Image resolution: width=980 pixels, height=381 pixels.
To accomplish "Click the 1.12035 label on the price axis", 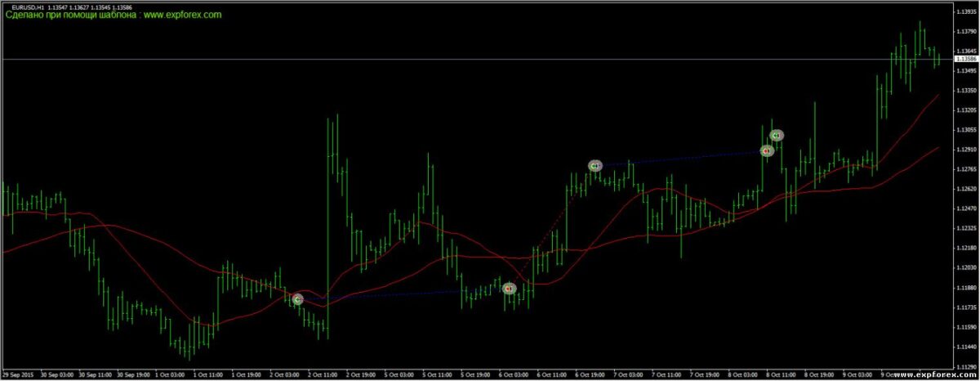I will coord(964,267).
